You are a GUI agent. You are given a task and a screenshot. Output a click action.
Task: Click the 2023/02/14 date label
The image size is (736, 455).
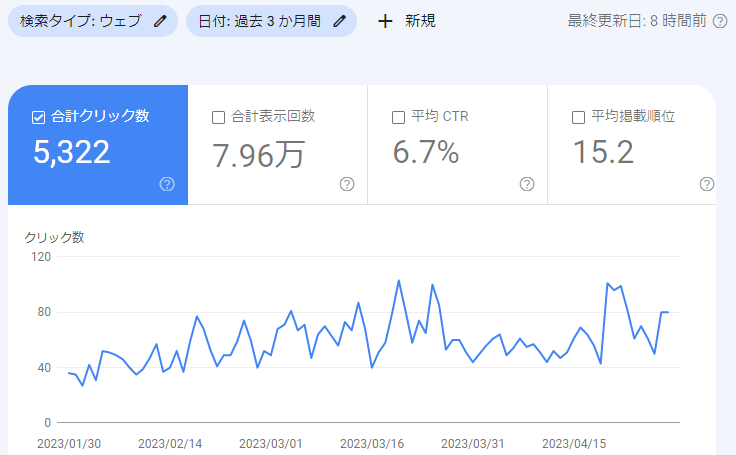170,444
